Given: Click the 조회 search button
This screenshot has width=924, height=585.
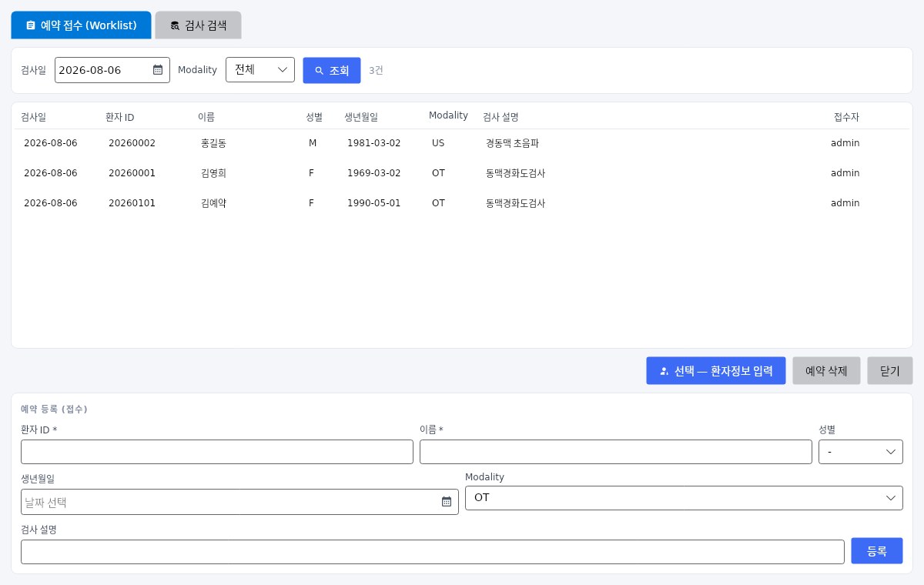Looking at the screenshot, I should pos(332,70).
